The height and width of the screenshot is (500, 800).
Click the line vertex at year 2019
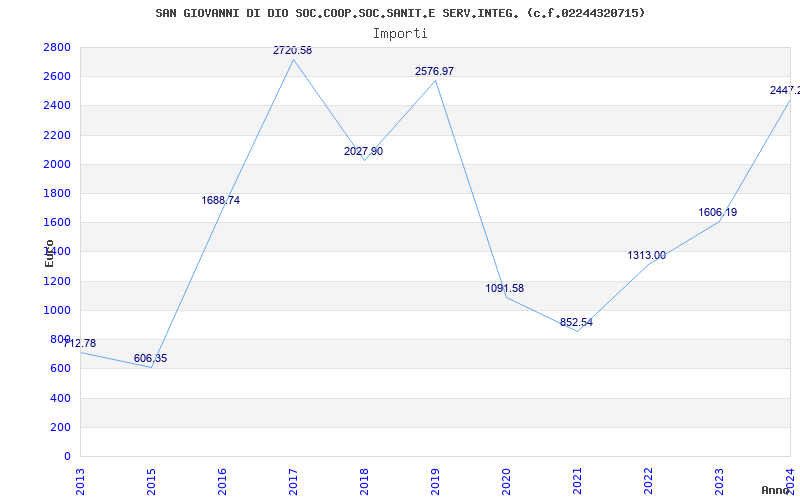(x=435, y=80)
